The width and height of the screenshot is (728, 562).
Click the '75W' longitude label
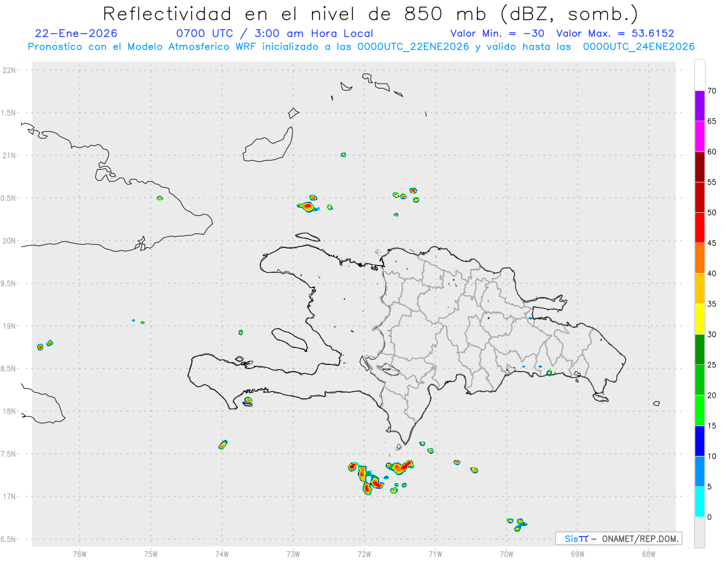(151, 554)
